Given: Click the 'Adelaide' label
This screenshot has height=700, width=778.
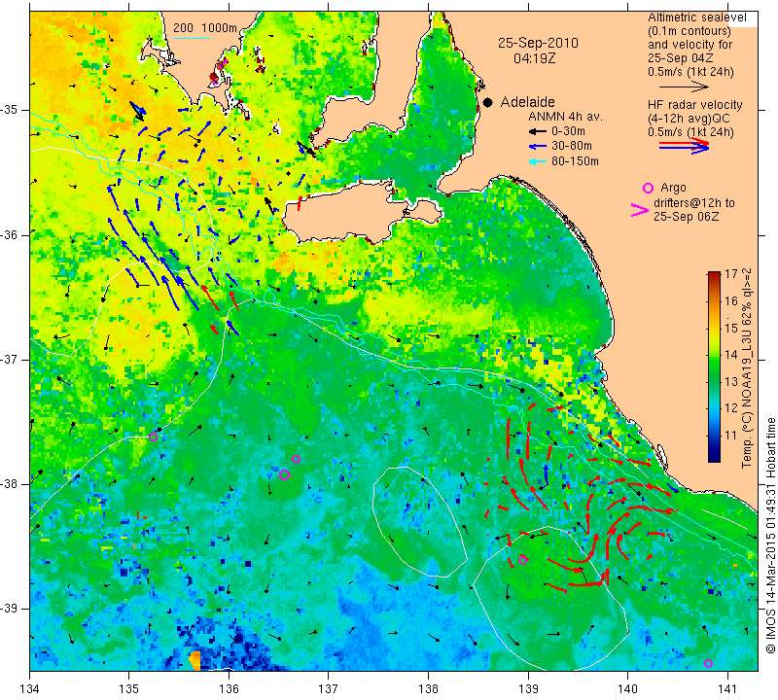Looking at the screenshot, I should click(x=527, y=102).
